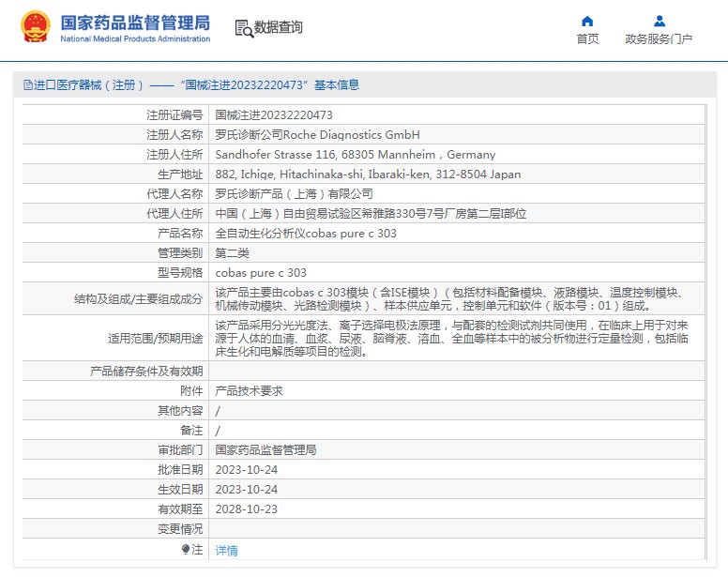Select registration number 国械注进20232220473 cell

click(x=274, y=115)
